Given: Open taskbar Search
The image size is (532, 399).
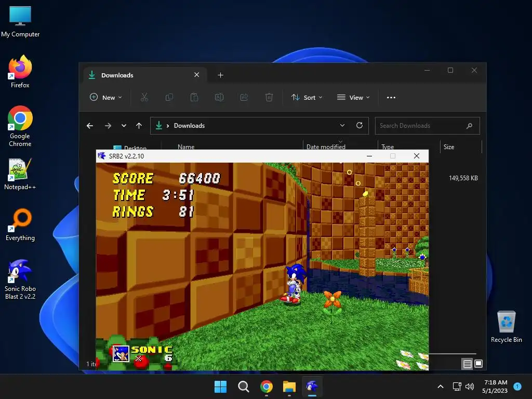Looking at the screenshot, I should 243,387.
